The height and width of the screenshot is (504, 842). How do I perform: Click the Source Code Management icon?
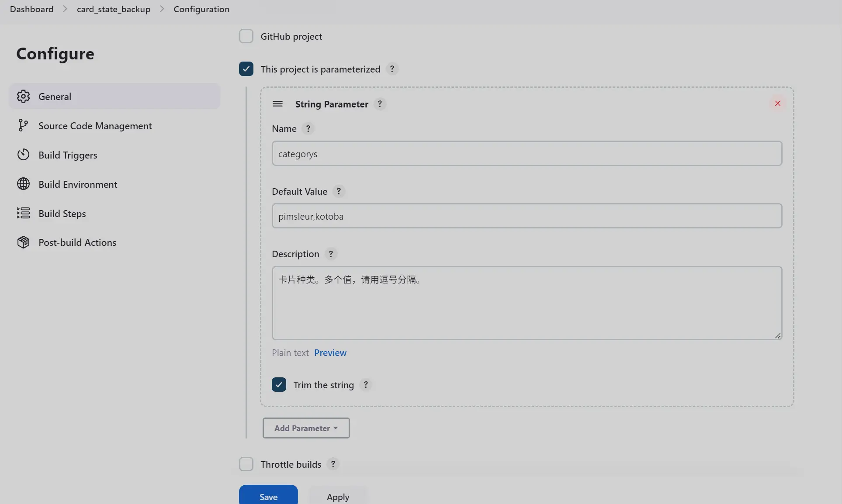pyautogui.click(x=23, y=125)
